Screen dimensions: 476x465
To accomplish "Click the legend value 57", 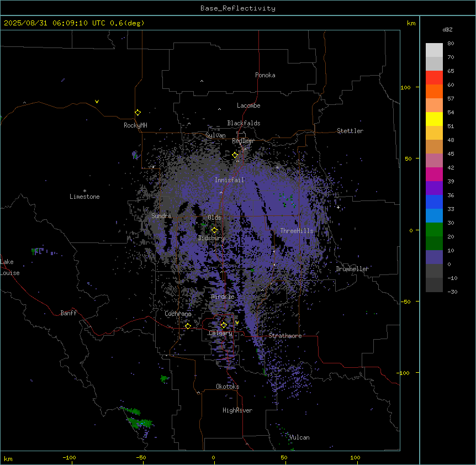I will 451,99.
